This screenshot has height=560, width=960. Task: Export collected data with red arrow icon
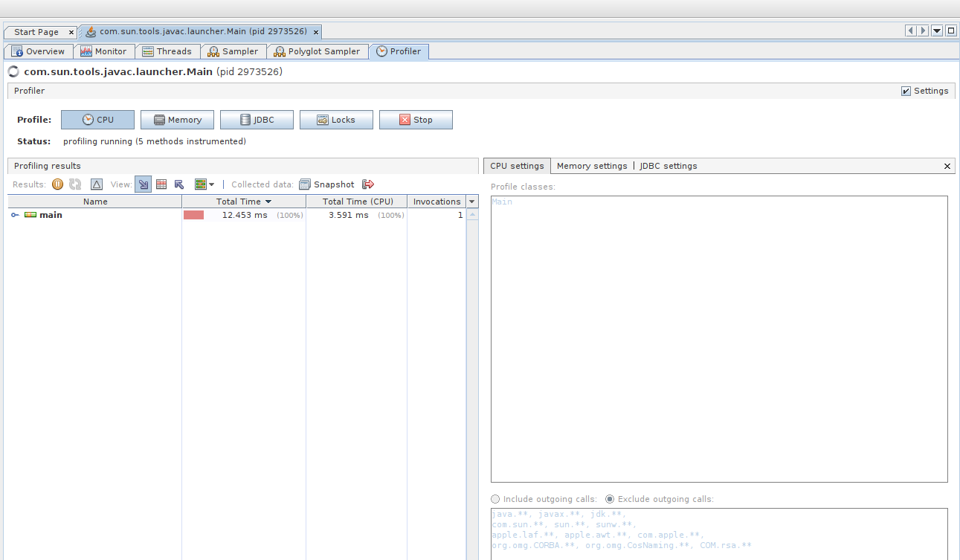pyautogui.click(x=368, y=184)
